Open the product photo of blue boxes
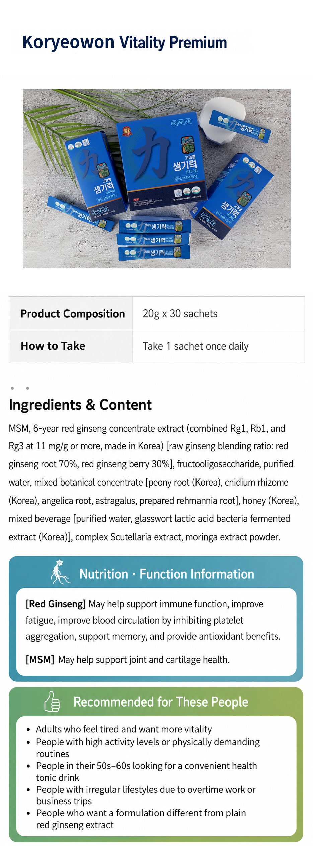313x868 pixels. click(156, 179)
